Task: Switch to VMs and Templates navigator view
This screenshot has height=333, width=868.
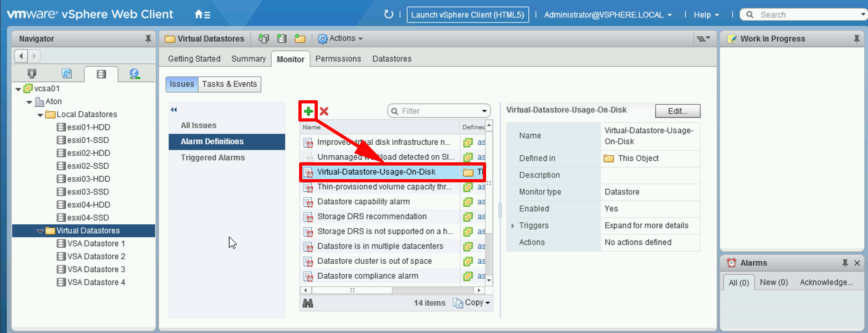Action: point(66,73)
